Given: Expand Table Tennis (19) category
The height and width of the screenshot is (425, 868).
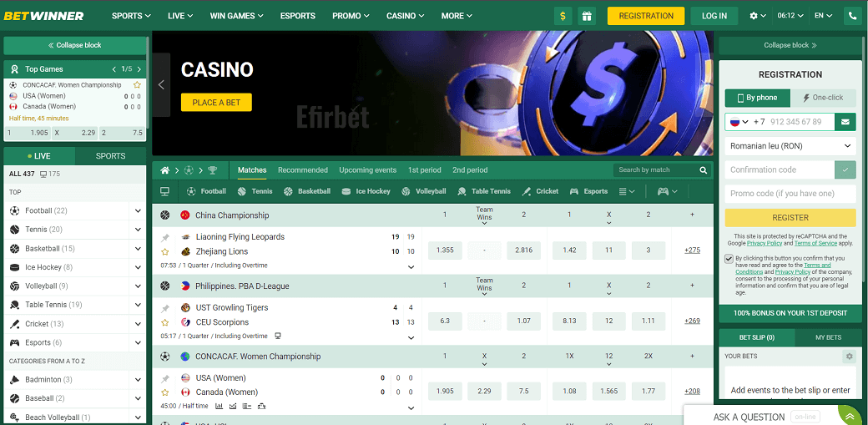Looking at the screenshot, I should click(137, 305).
